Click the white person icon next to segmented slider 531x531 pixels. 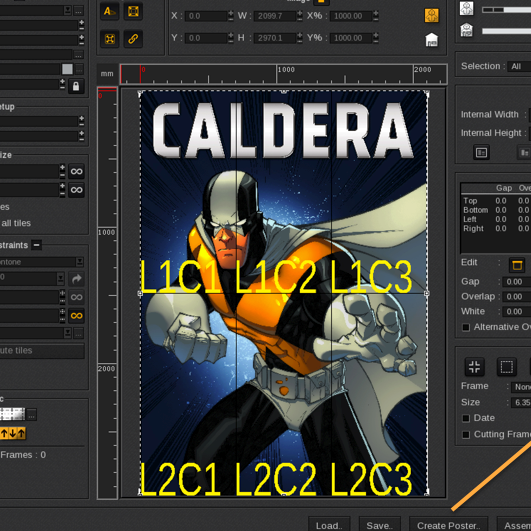466,8
